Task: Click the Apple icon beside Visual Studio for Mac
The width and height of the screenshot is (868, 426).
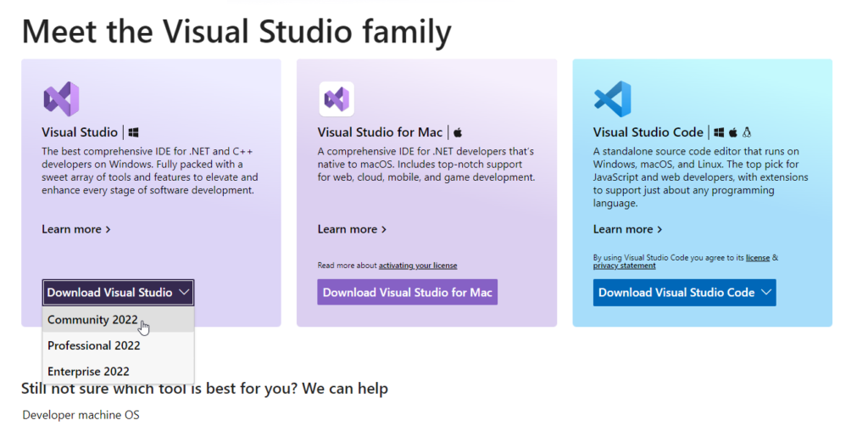Action: (457, 132)
